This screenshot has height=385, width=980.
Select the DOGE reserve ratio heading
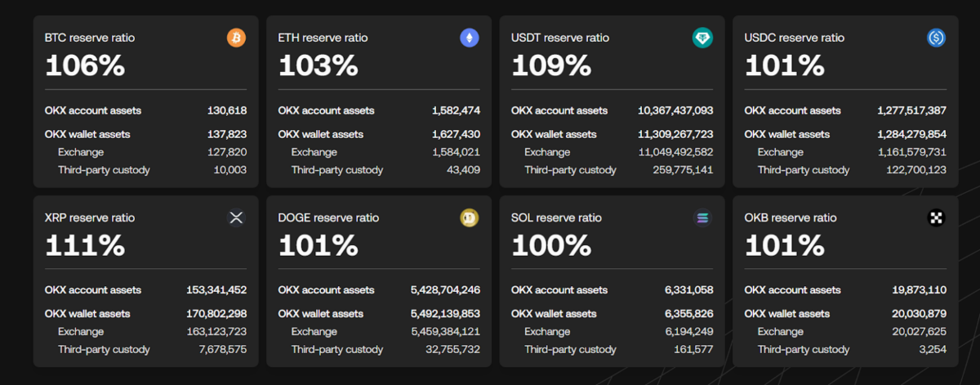[x=328, y=217]
